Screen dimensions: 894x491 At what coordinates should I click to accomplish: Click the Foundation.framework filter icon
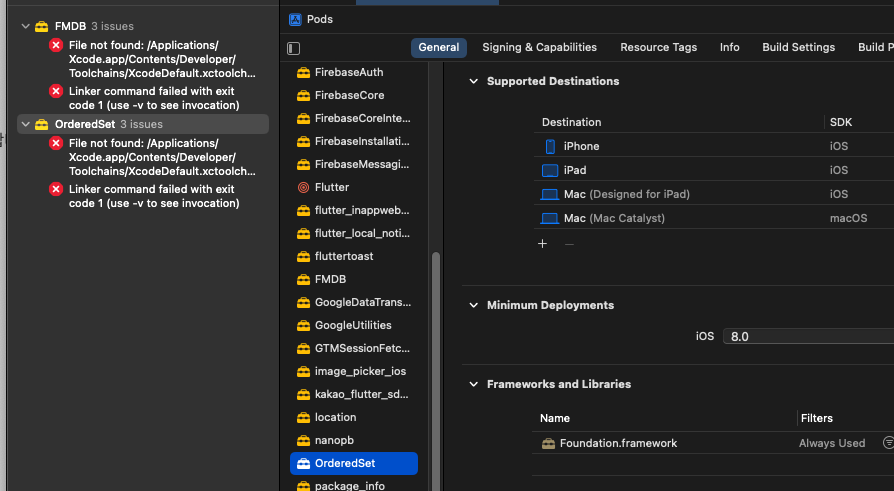tap(888, 443)
